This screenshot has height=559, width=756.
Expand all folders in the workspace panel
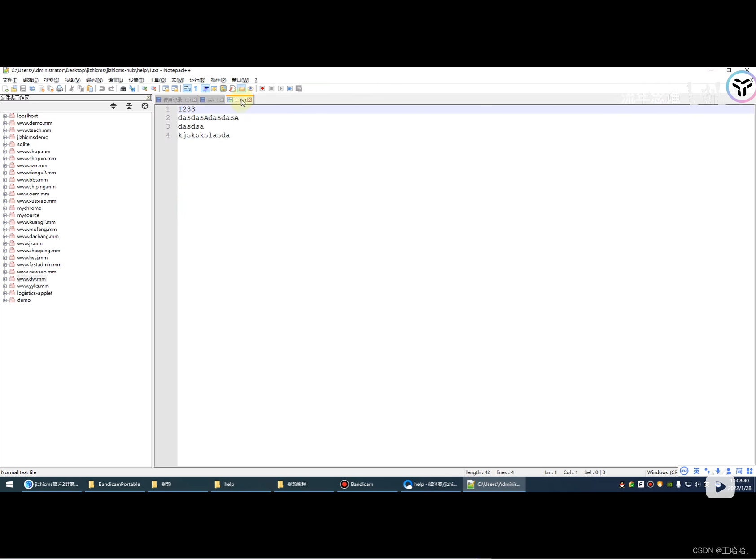(114, 106)
